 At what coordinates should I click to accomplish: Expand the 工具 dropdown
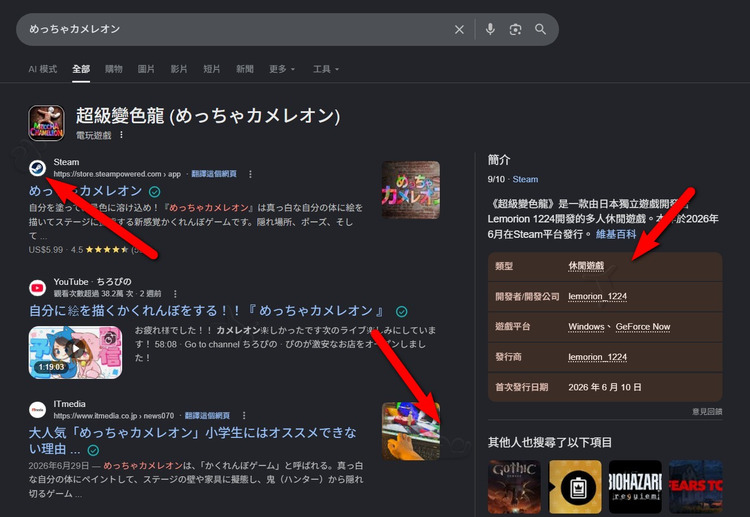point(326,69)
